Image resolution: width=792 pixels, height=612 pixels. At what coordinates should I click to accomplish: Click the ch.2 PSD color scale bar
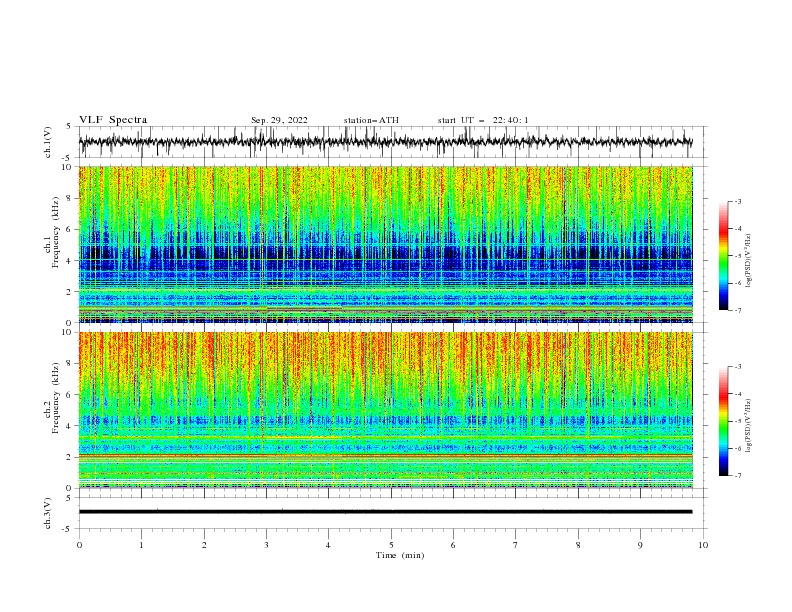point(723,421)
